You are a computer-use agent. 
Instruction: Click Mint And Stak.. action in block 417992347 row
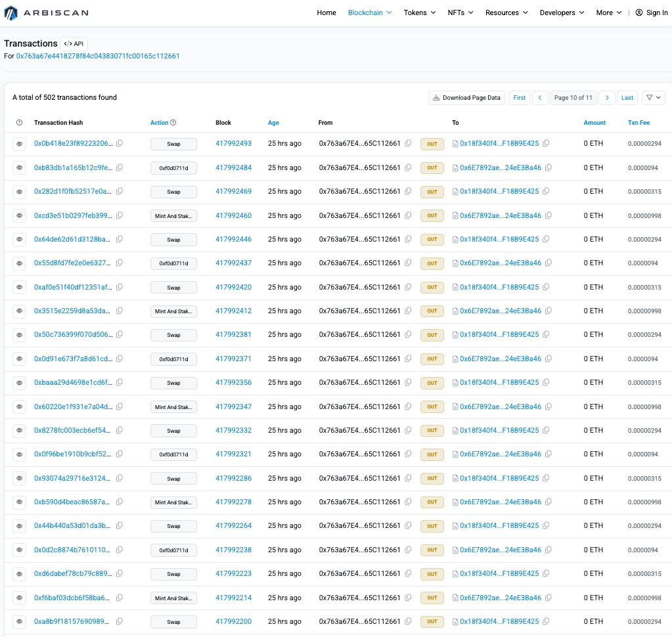(173, 407)
